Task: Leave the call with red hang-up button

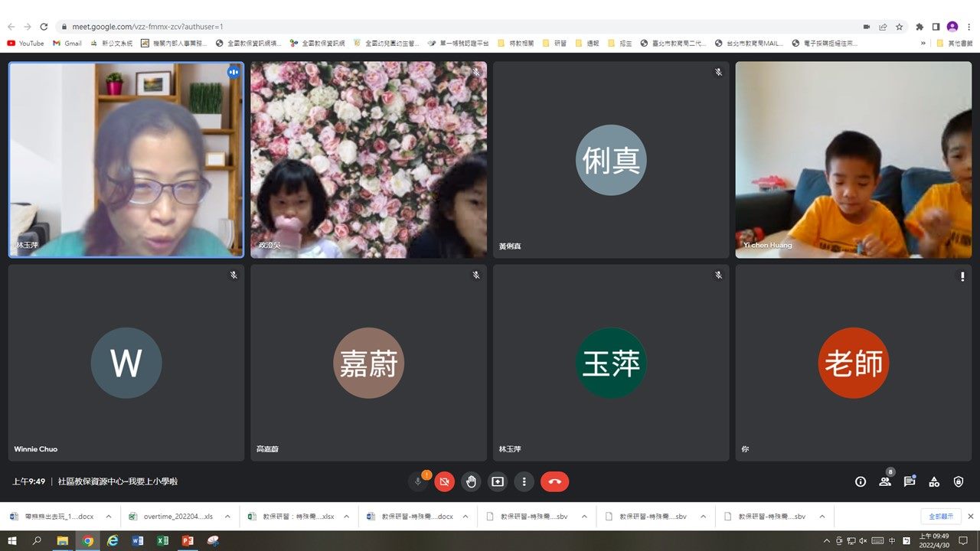Action: point(554,481)
